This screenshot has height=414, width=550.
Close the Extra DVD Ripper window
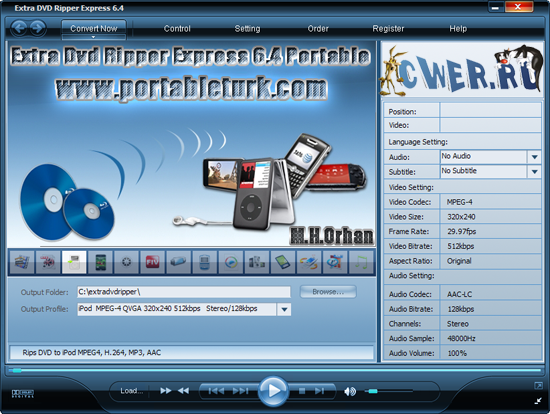(x=518, y=7)
